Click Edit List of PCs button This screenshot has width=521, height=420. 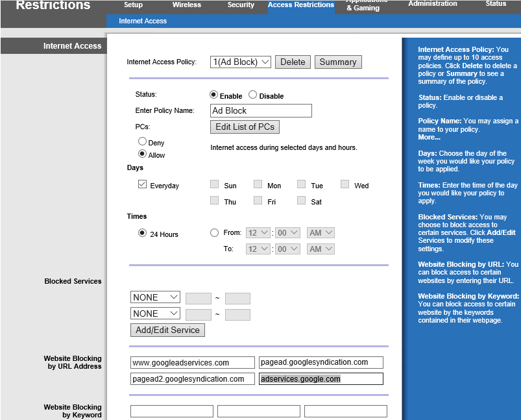pyautogui.click(x=245, y=127)
